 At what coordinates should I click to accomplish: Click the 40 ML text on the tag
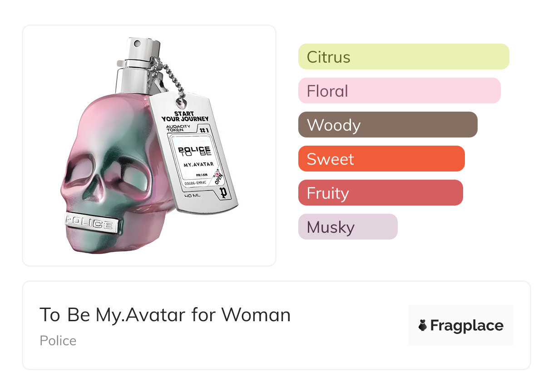194,196
